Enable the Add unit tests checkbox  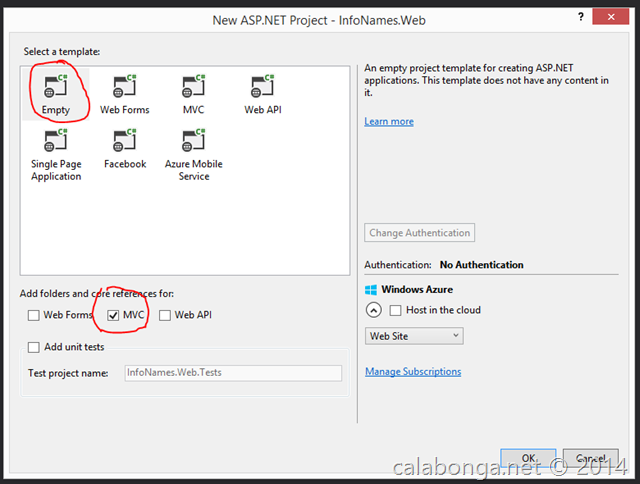33,347
